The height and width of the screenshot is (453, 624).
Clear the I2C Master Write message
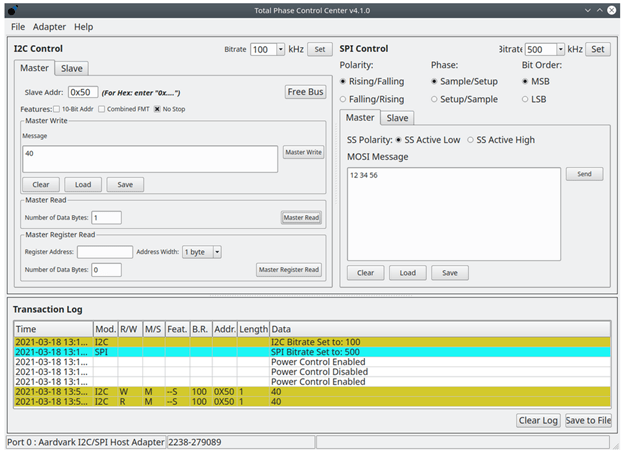point(41,185)
